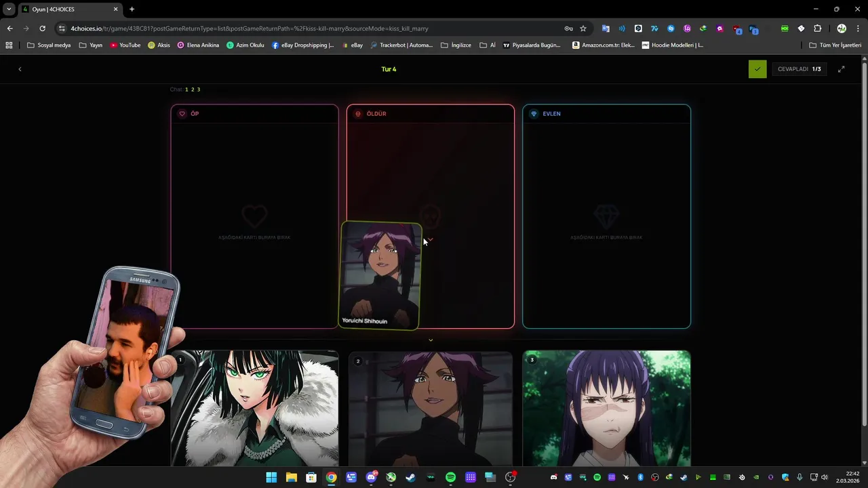Select chat number 1
Image resolution: width=868 pixels, height=488 pixels.
coord(186,89)
